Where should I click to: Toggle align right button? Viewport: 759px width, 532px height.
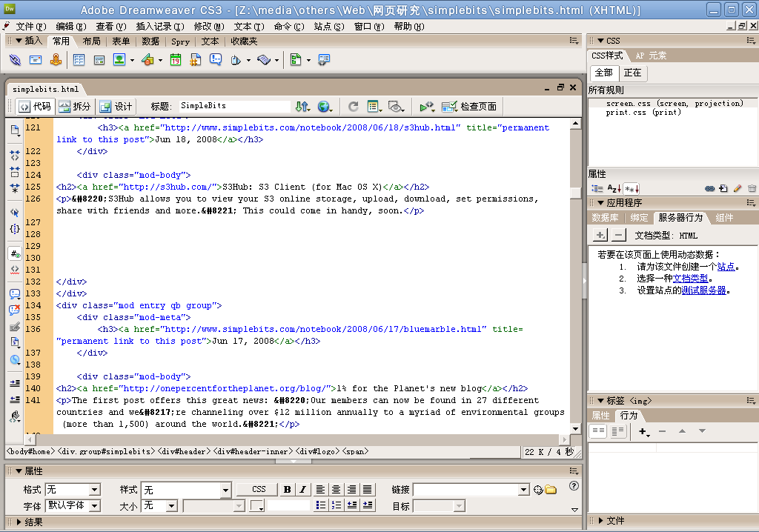tap(352, 490)
